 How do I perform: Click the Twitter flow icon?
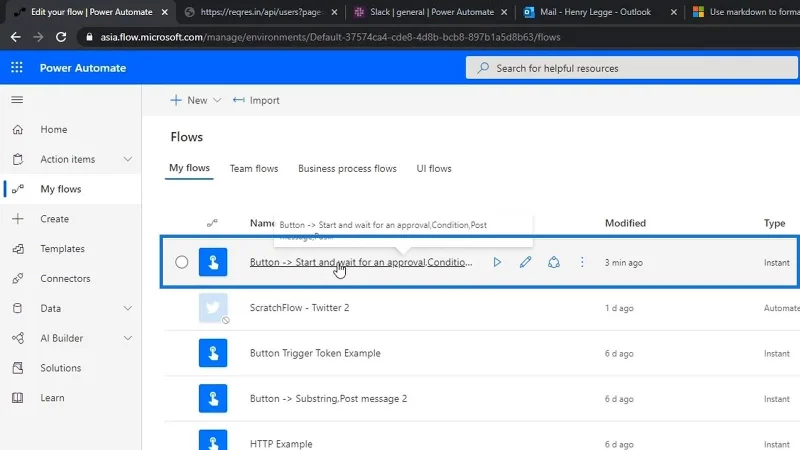click(x=213, y=308)
